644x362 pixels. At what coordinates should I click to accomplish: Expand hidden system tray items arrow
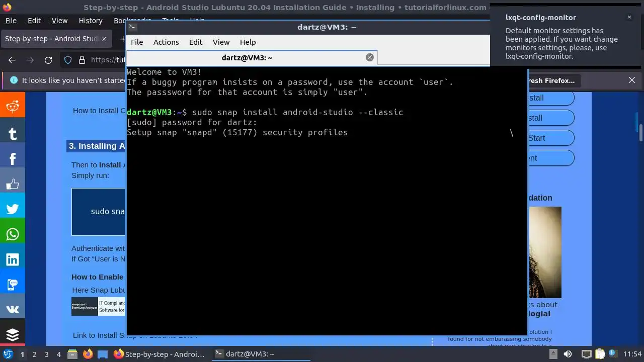click(x=553, y=354)
